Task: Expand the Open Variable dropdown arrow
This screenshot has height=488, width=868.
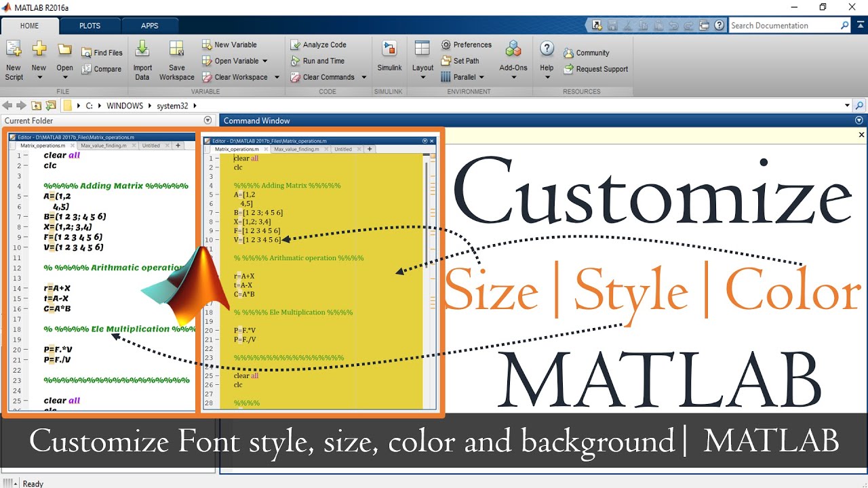Action: point(264,61)
